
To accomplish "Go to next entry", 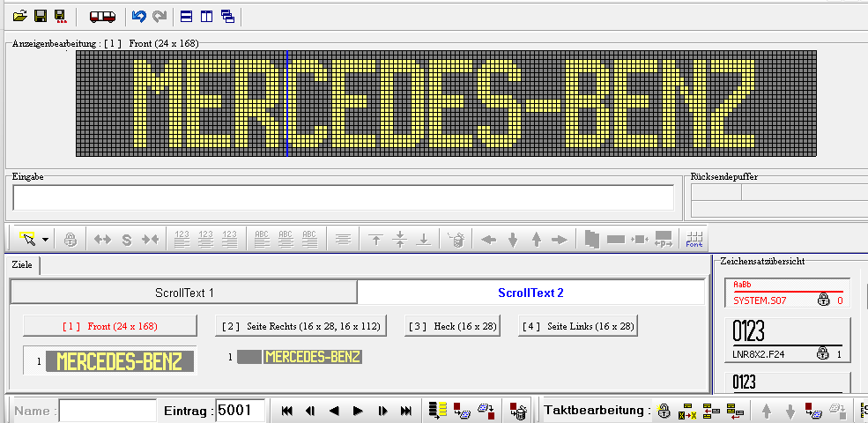I will coord(358,411).
